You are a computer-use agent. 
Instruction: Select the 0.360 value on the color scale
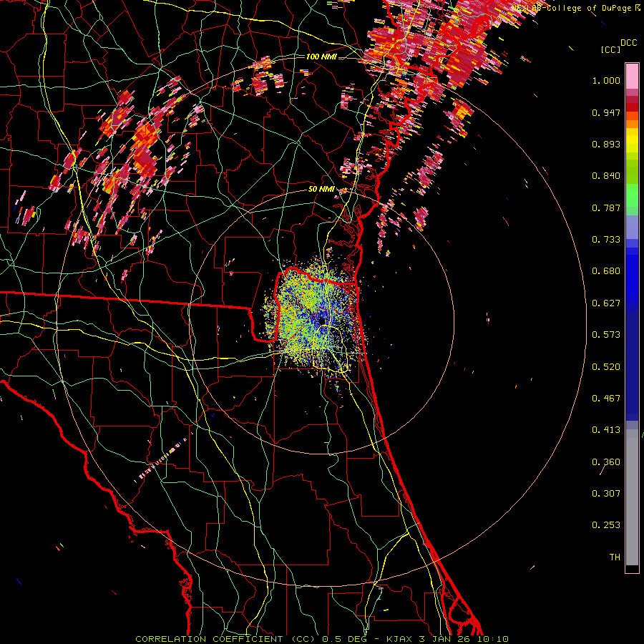coord(606,462)
